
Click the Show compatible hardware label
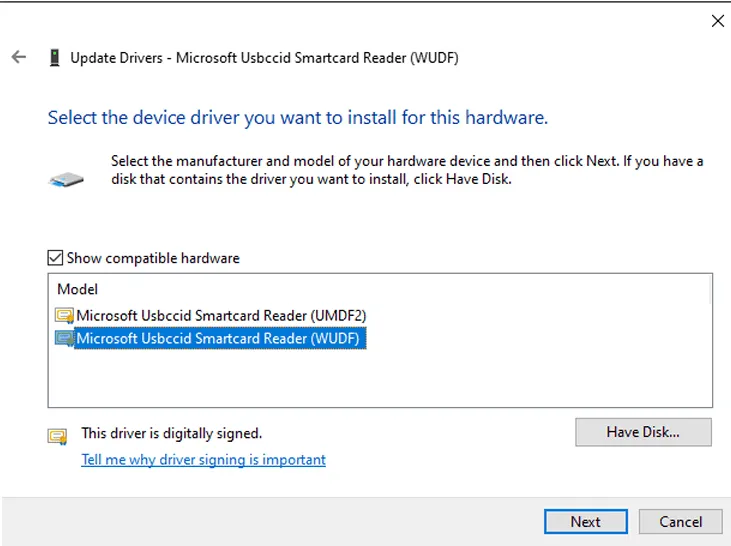click(153, 258)
